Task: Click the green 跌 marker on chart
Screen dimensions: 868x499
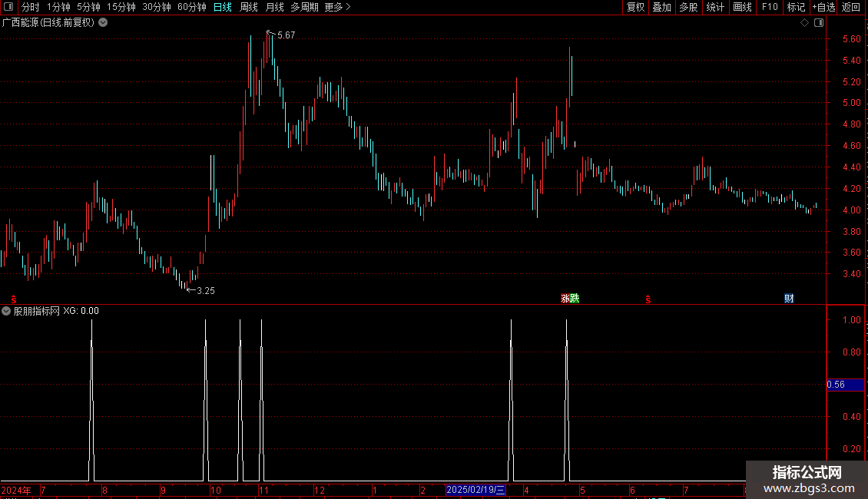Action: 574,298
